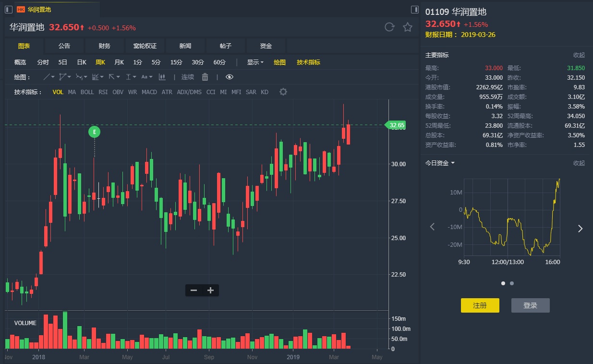This screenshot has width=593, height=364.
Task: Click the chart zoom out minus button
Action: [x=194, y=290]
